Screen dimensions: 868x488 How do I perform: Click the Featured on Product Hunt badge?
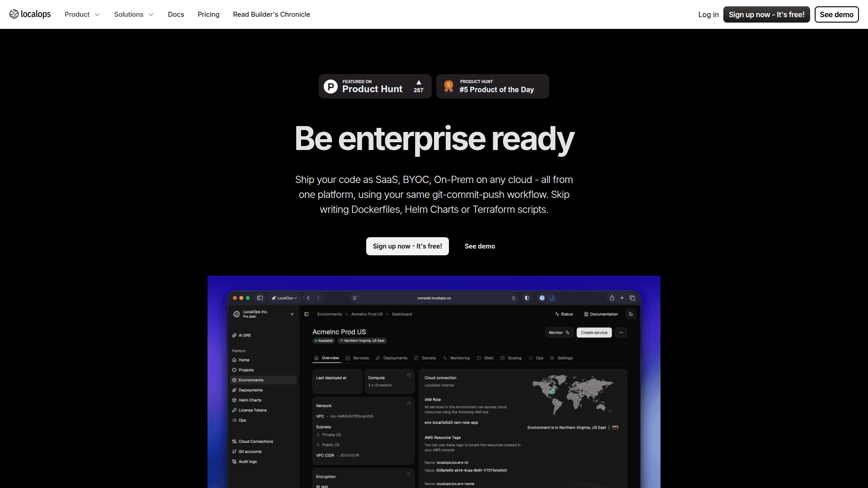click(x=372, y=86)
